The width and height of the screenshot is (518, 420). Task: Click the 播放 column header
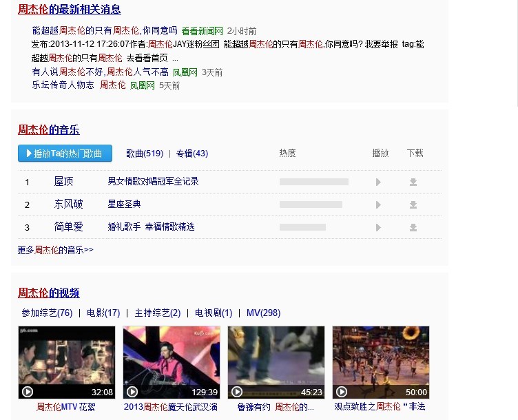380,153
